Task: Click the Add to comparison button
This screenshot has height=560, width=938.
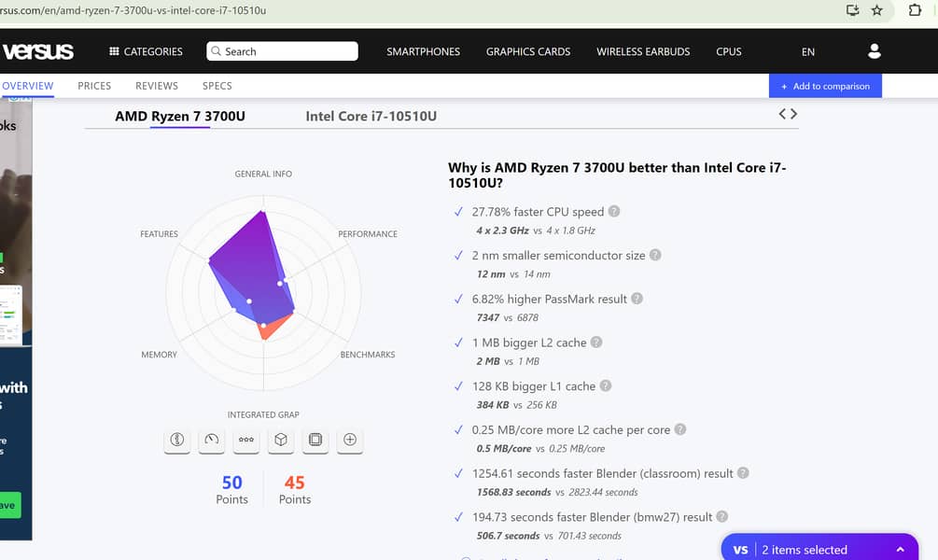Action: coord(825,86)
